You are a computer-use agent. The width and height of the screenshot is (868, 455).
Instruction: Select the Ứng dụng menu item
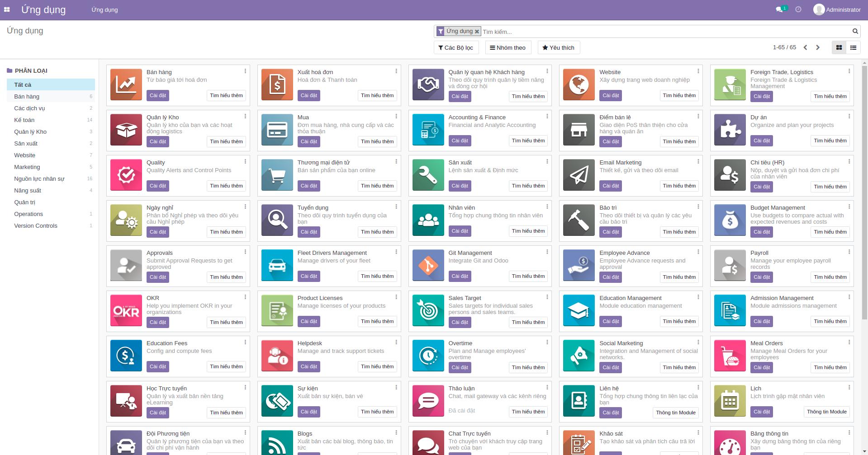point(104,9)
